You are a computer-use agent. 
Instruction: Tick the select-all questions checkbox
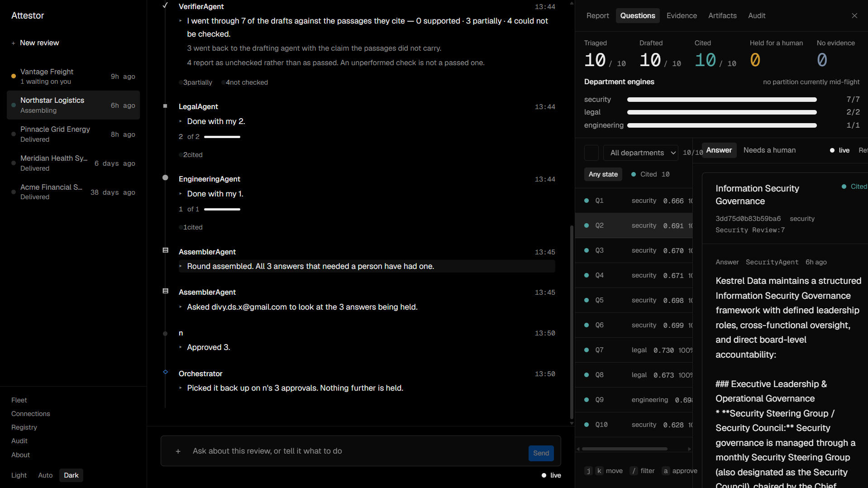591,153
